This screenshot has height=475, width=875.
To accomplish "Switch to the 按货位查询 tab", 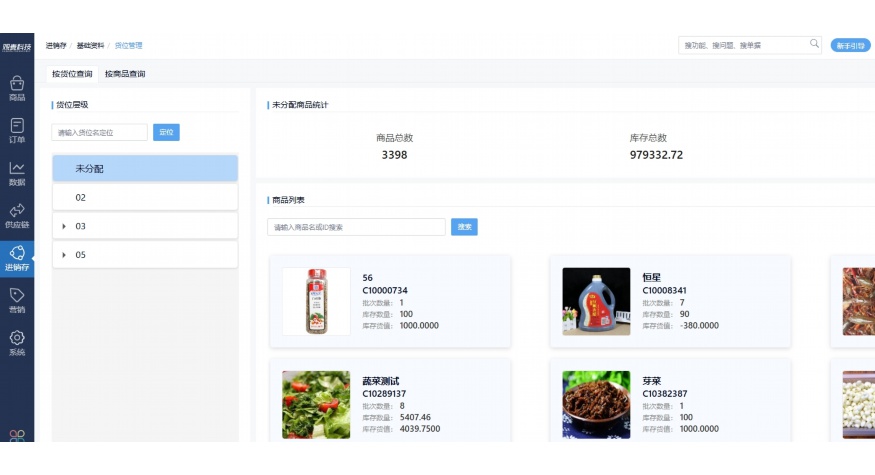I will [72, 74].
